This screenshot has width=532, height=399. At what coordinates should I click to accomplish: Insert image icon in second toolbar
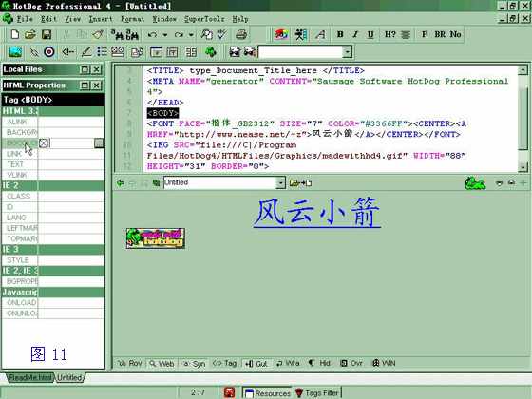click(x=15, y=52)
